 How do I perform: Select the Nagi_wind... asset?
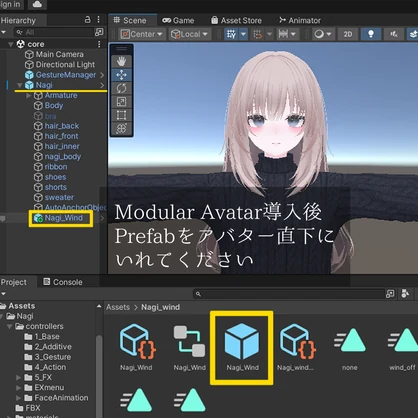[x=296, y=347]
